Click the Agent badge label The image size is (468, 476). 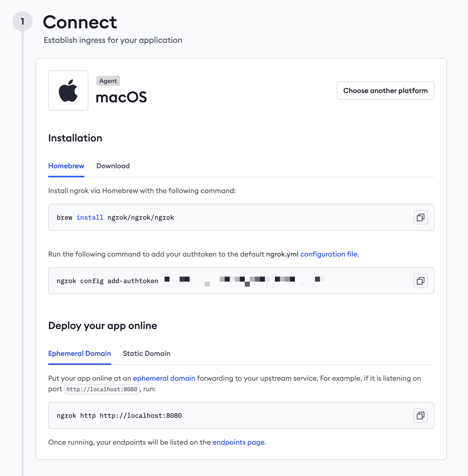[x=108, y=81]
